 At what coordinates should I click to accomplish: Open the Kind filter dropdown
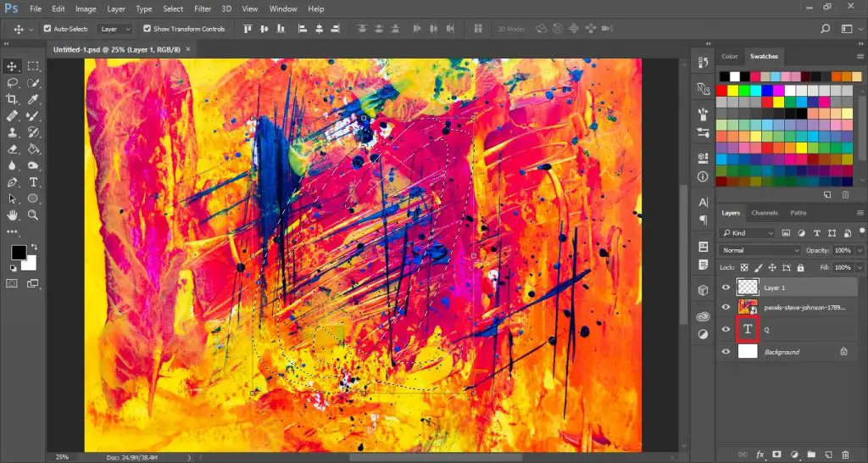tap(747, 233)
